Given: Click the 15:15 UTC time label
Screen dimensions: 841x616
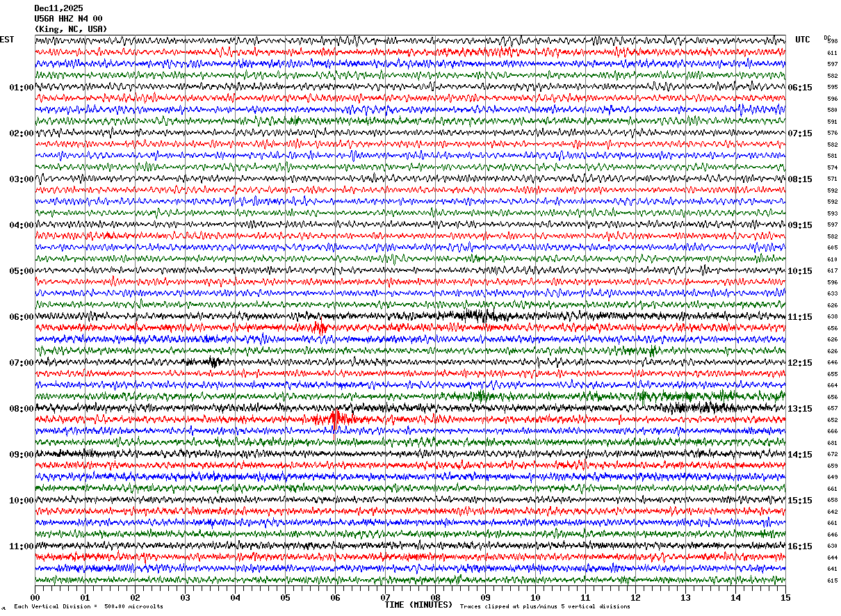Looking at the screenshot, I should tap(800, 501).
